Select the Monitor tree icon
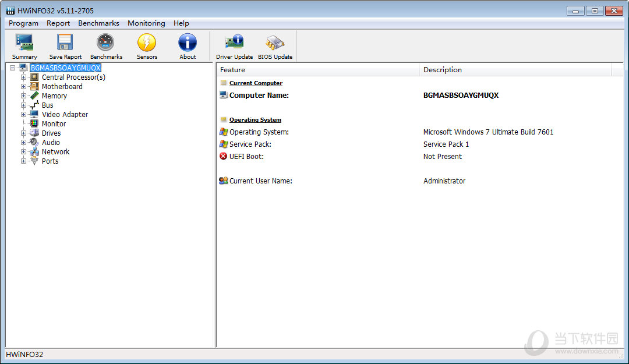Image resolution: width=629 pixels, height=364 pixels. [x=34, y=124]
